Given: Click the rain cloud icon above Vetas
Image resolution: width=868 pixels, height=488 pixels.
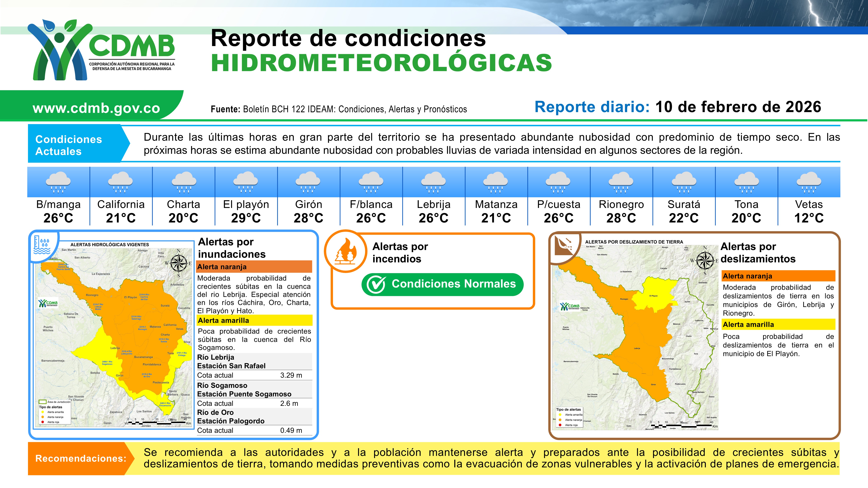Looking at the screenshot, I should (x=809, y=182).
